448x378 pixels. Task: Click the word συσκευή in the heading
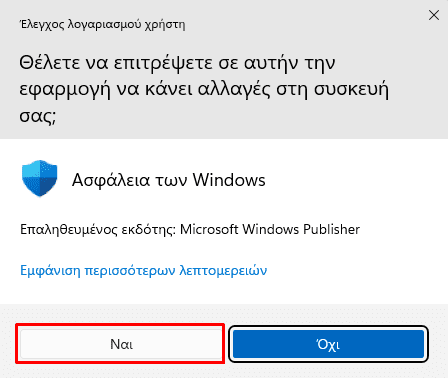click(351, 90)
